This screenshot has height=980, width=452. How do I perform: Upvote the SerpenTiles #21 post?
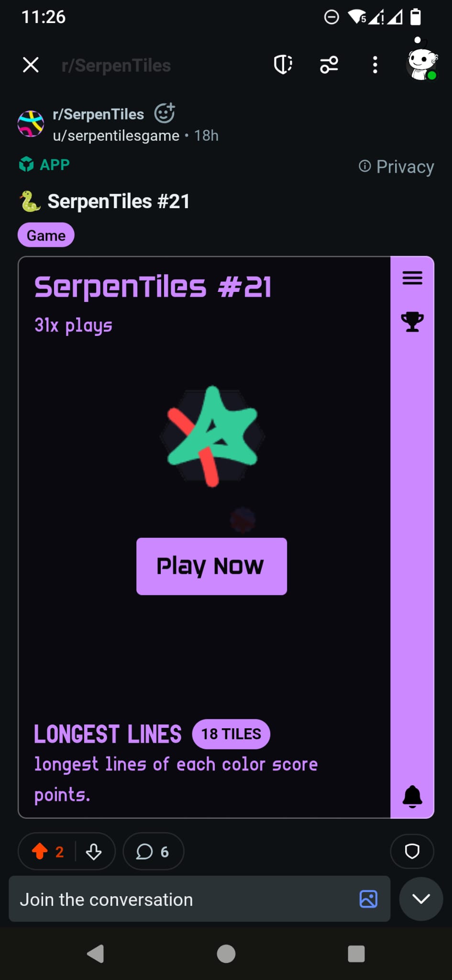(40, 851)
